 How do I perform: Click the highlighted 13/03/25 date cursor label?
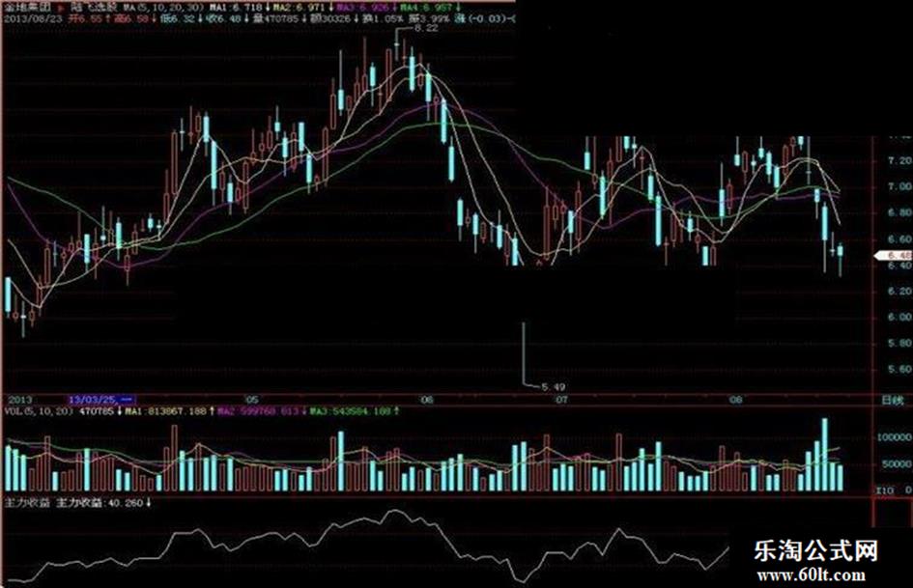[101, 400]
